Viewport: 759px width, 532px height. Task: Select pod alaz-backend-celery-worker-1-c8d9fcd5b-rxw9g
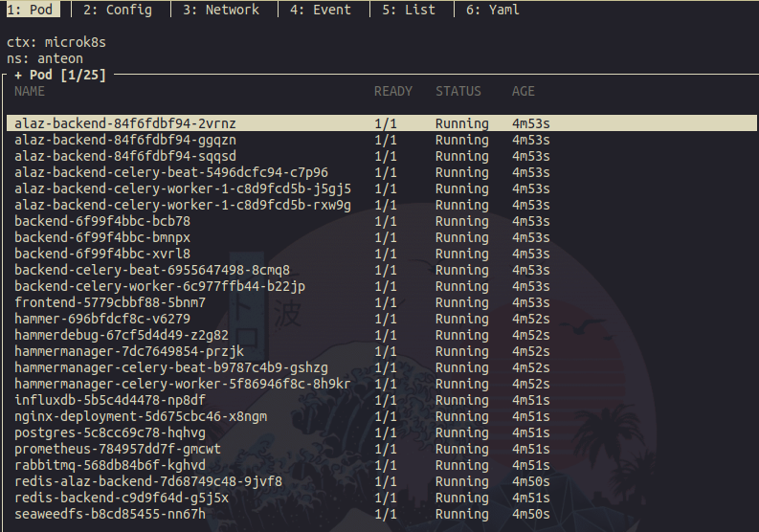coord(382,205)
